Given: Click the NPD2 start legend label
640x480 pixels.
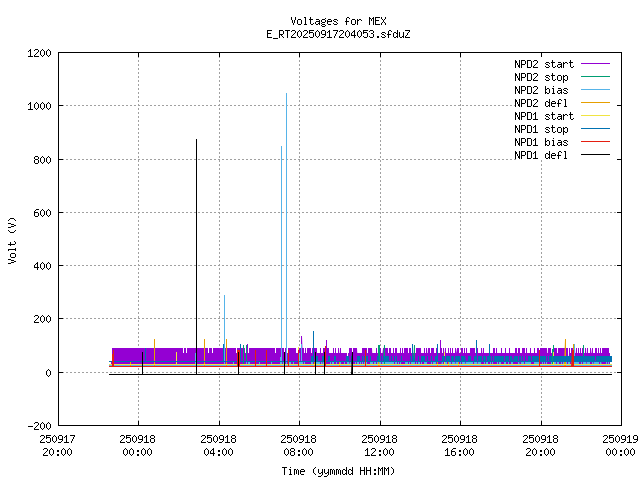Looking at the screenshot, I should coord(544,64).
